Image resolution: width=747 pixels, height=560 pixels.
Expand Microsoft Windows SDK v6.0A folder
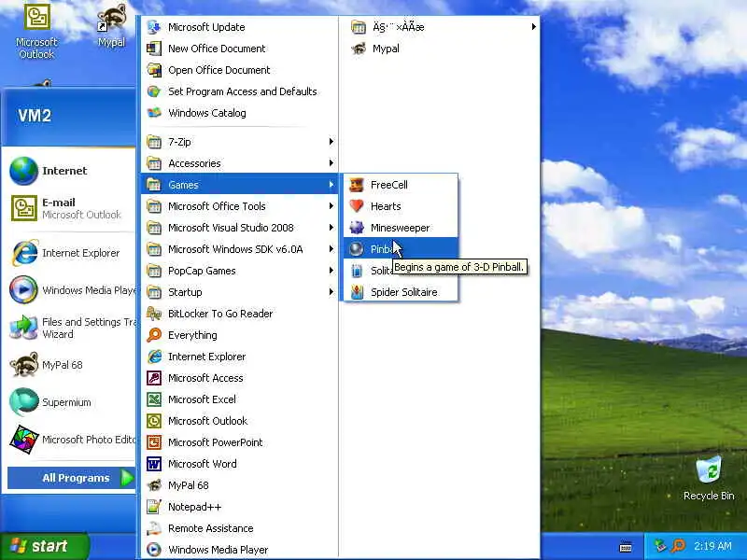tap(240, 249)
